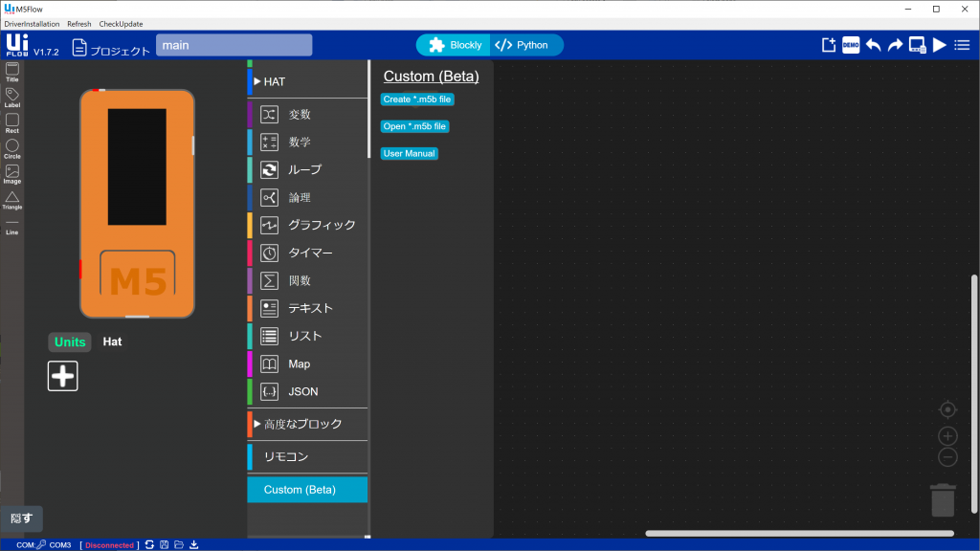Click the download-to-device icon in the toolbar
Viewport: 980px width, 551px height.
(x=918, y=44)
